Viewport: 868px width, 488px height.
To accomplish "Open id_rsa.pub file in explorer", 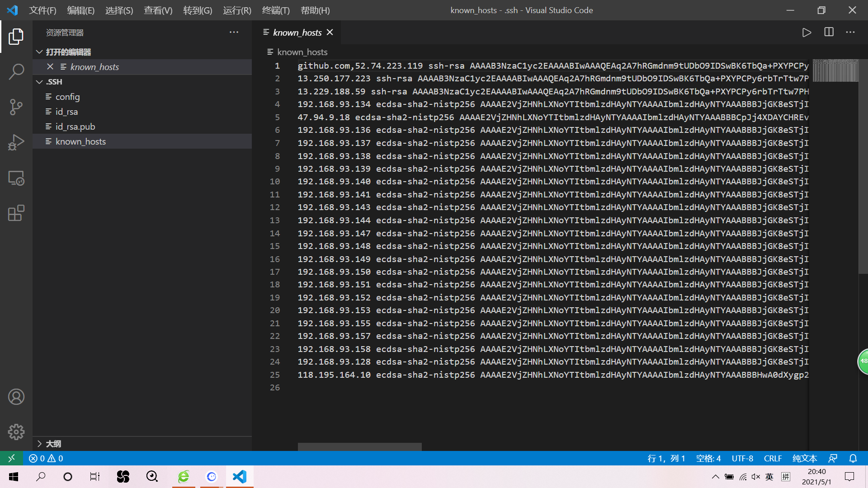I will (75, 127).
